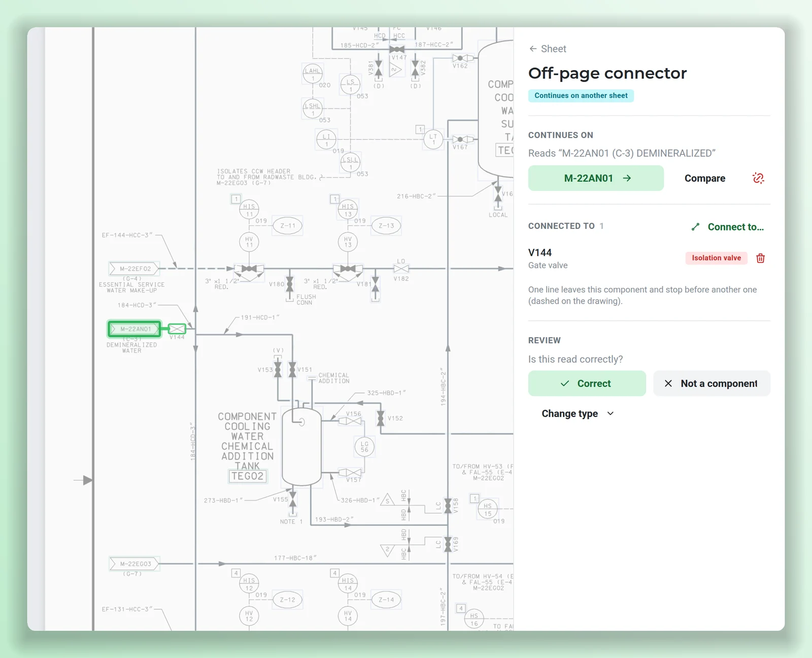This screenshot has height=658, width=812.
Task: Select the V152 valve symbol
Action: [x=381, y=418]
